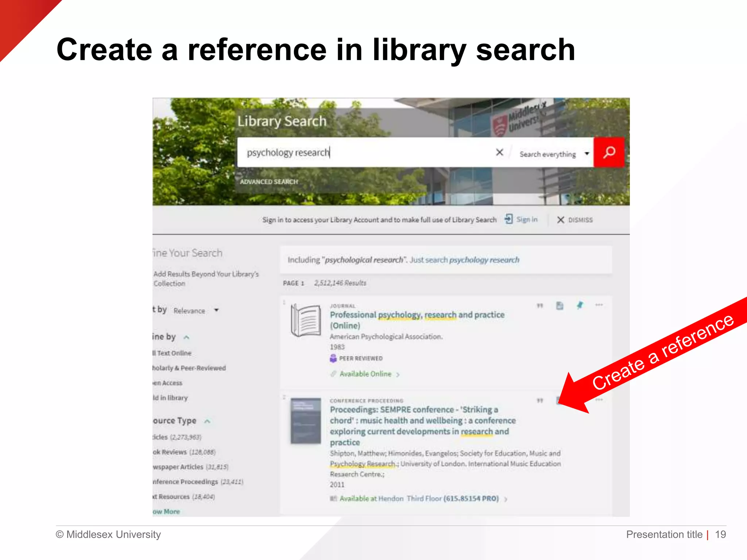Click the PEER REVIEWED label
This screenshot has height=560, width=747.
click(x=361, y=358)
